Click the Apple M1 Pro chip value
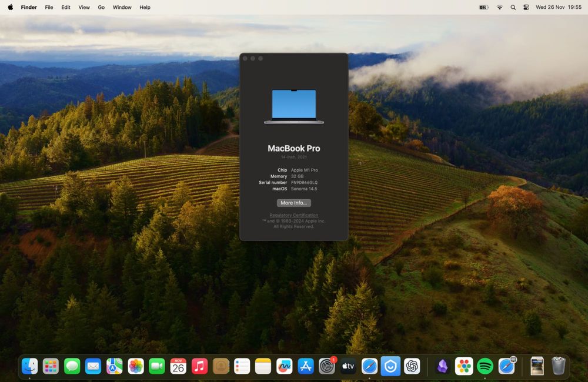Screen dimensions: 588x382 (305, 170)
